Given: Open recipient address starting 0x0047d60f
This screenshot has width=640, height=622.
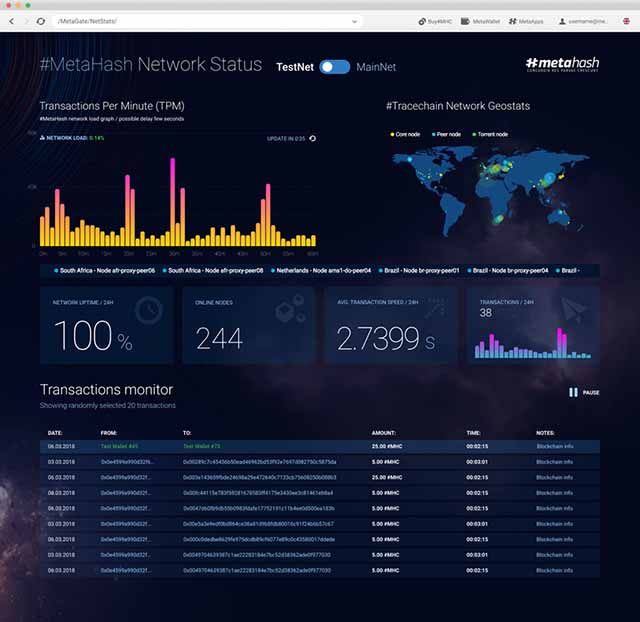Looking at the screenshot, I should point(259,509).
